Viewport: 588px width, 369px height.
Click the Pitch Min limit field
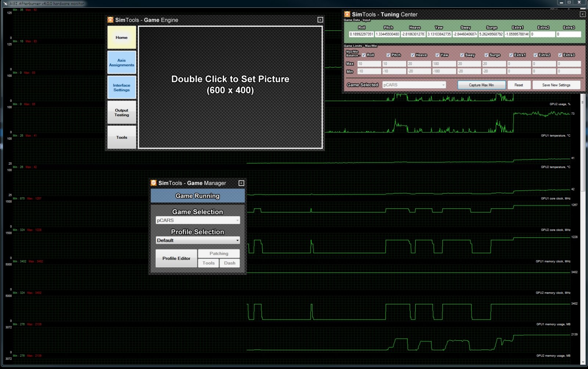(394, 71)
